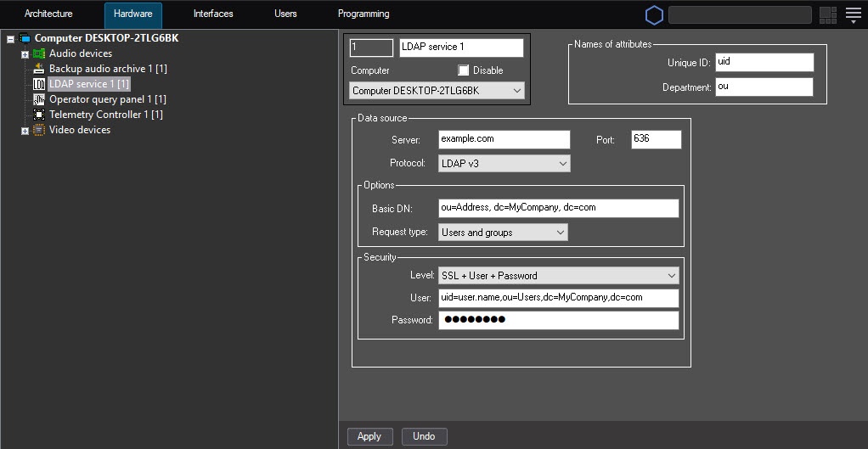The image size is (868, 449).
Task: Switch to the Architecture tab
Action: pos(48,14)
